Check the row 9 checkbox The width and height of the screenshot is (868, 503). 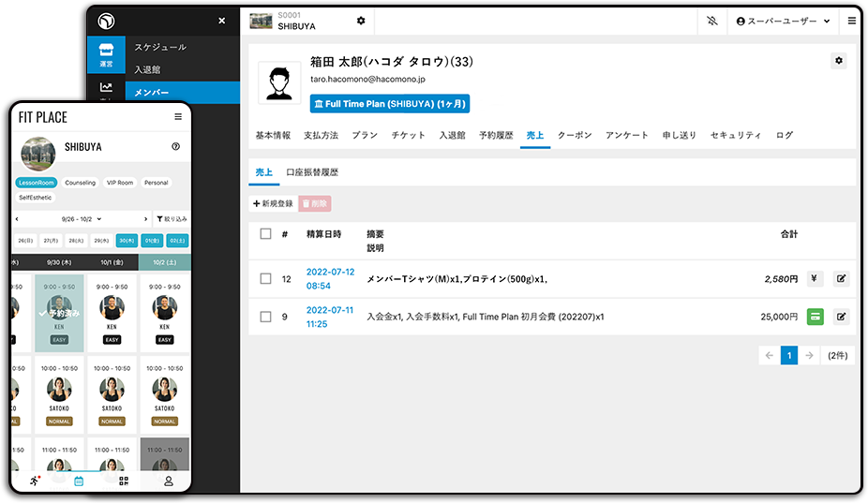[265, 317]
